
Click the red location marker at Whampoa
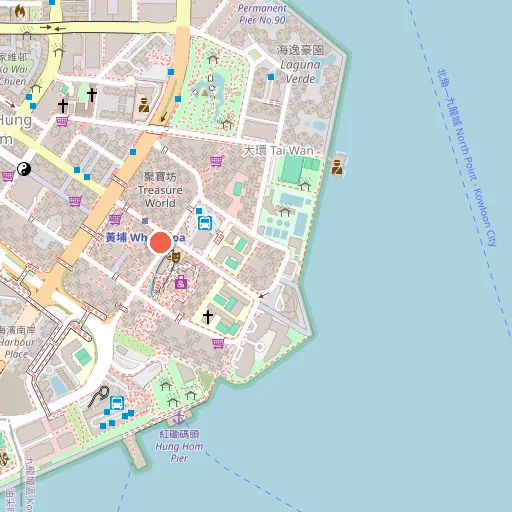(x=161, y=243)
